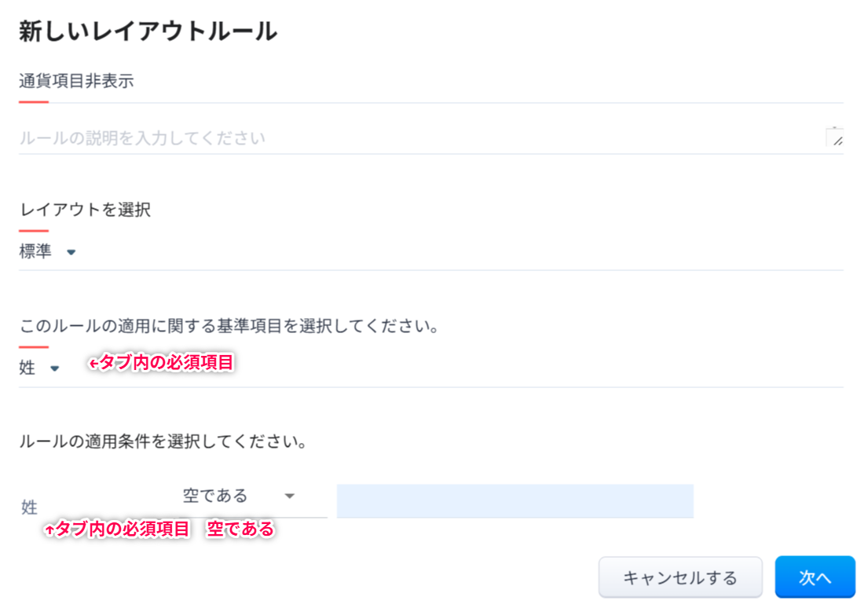
Task: Click the arrow icon next to base field 姓
Action: (x=55, y=368)
